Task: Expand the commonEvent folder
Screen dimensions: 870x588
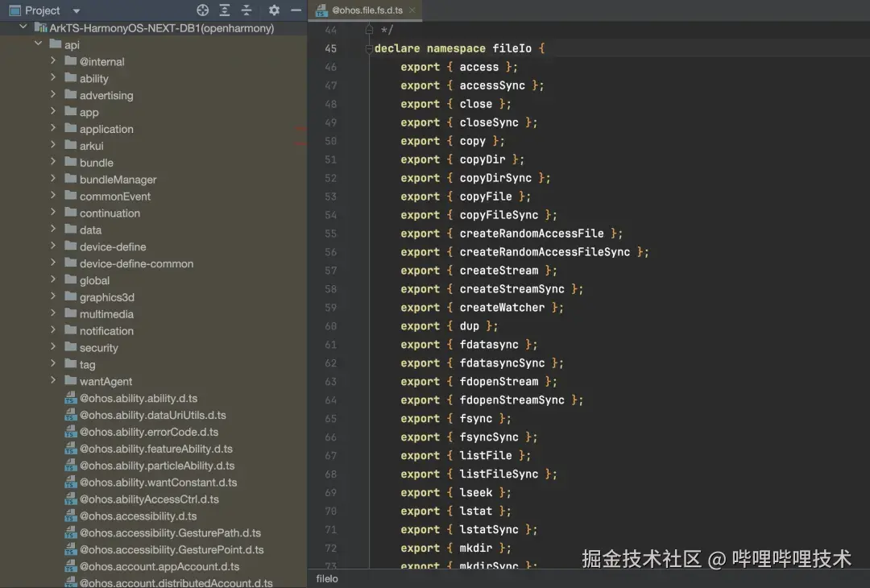Action: click(53, 195)
